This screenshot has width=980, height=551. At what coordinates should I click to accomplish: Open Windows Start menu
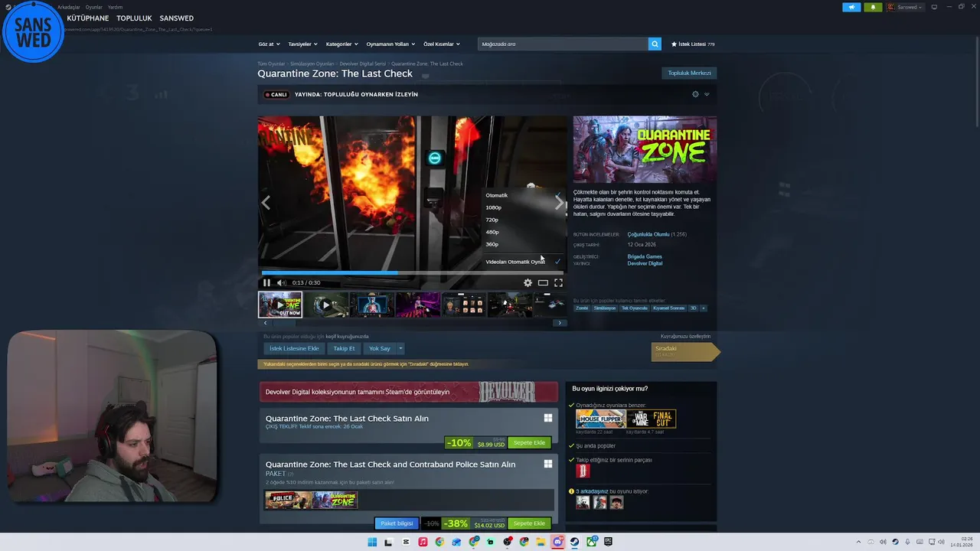coord(372,542)
